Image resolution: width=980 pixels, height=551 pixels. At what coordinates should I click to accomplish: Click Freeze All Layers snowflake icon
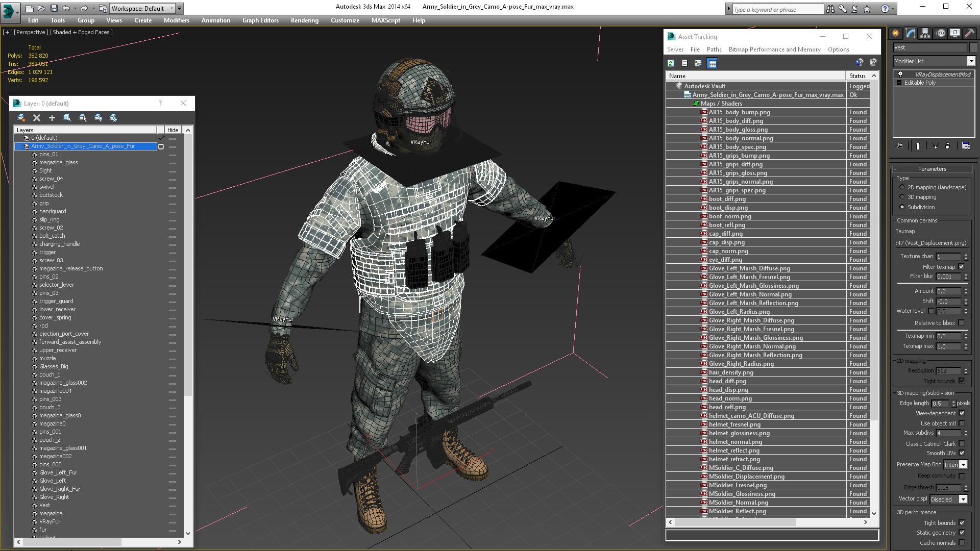tap(113, 118)
